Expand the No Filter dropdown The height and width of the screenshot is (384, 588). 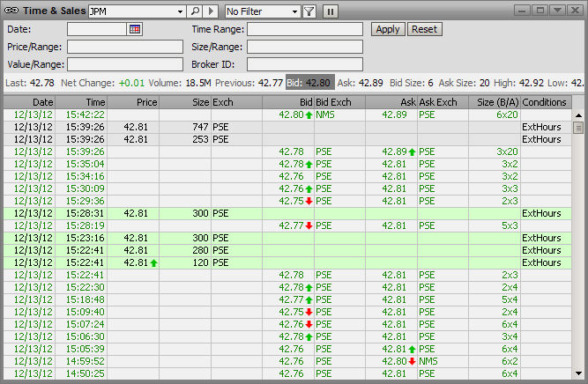click(x=294, y=11)
